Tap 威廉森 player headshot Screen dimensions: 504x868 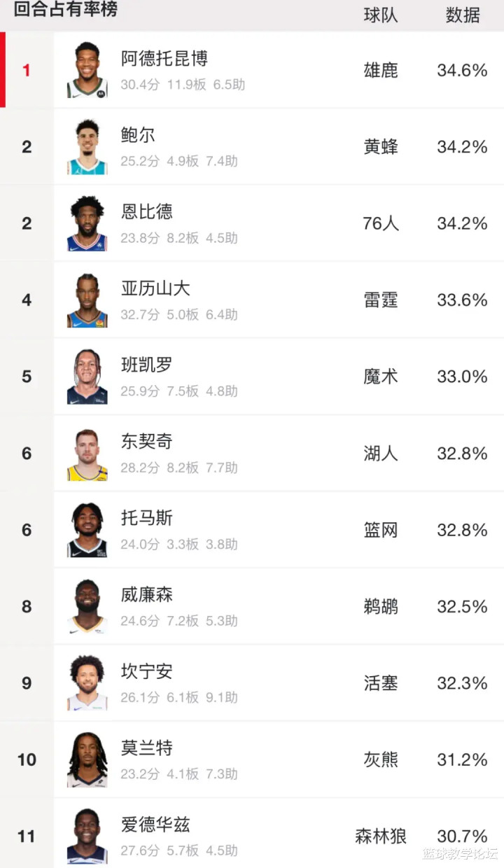[87, 606]
